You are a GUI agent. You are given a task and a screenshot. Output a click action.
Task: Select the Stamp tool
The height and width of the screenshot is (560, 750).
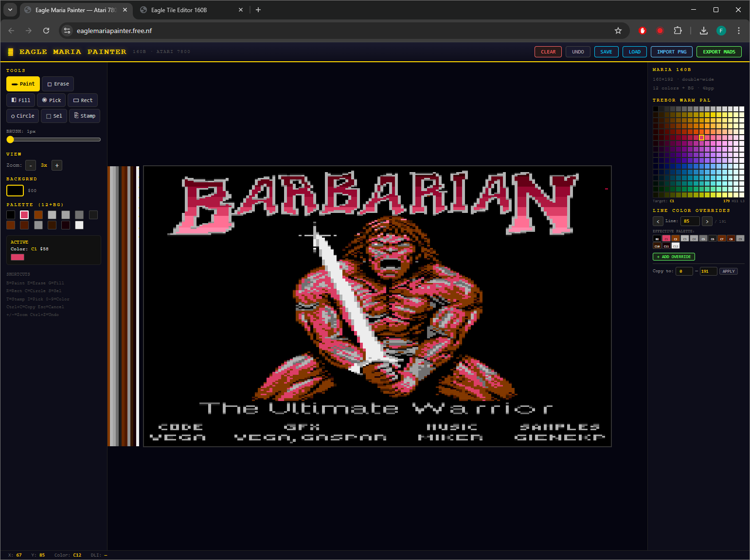click(85, 116)
